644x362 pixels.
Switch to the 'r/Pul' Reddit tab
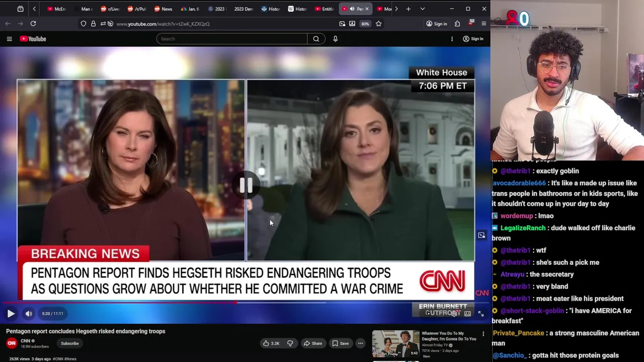pyautogui.click(x=136, y=9)
